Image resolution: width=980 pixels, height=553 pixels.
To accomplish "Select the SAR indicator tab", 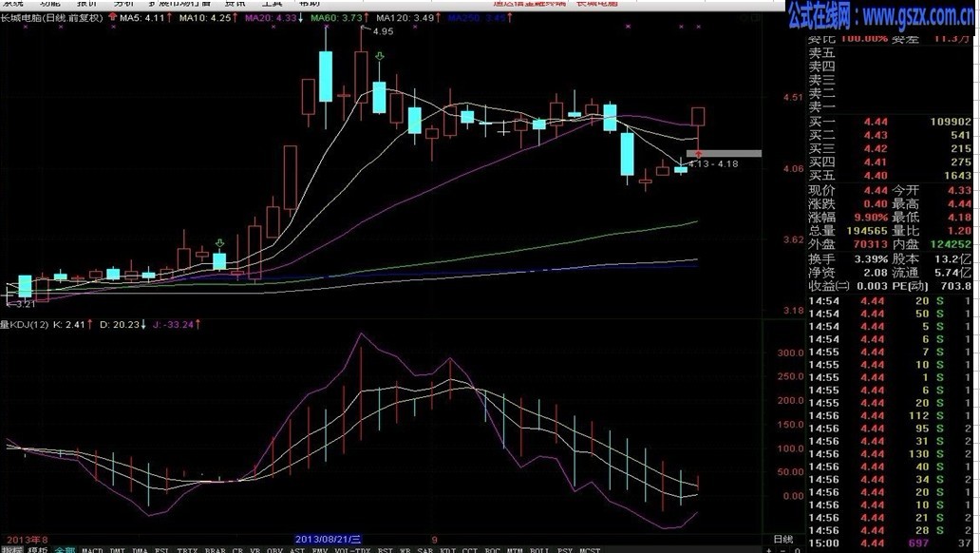I will coord(425,550).
